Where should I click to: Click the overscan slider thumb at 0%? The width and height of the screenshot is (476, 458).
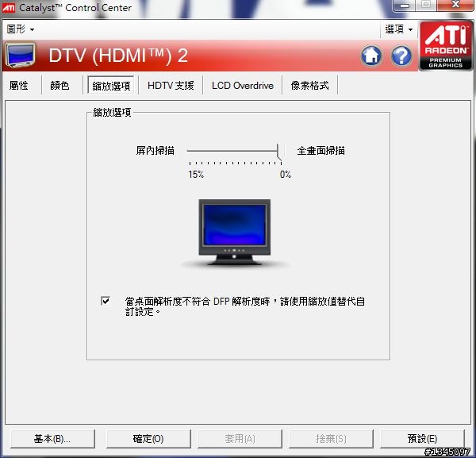tap(281, 152)
